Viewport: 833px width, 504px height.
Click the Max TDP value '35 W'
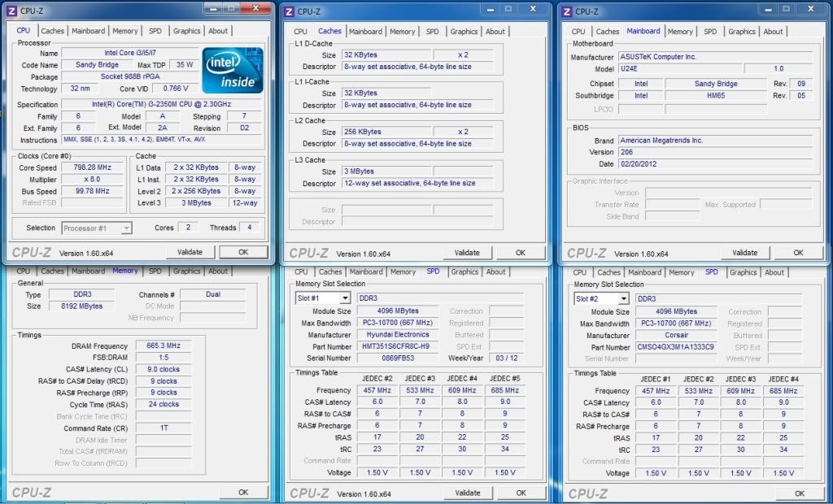[185, 65]
